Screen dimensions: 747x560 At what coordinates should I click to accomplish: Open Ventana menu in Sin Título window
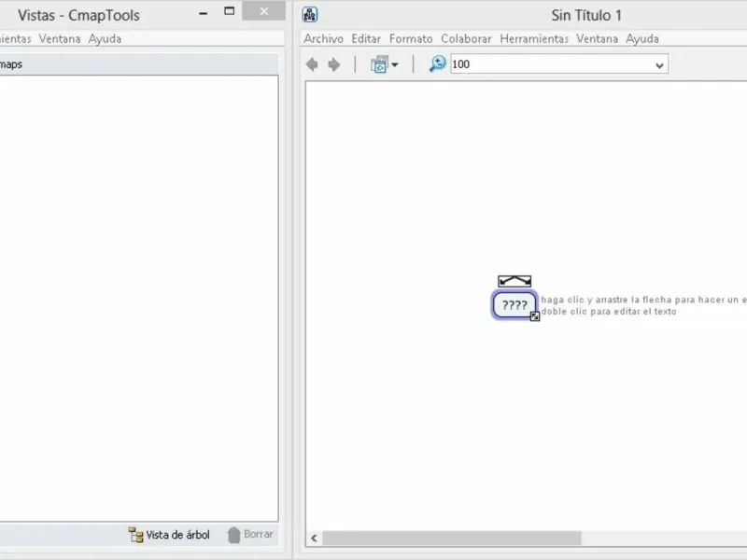pos(597,38)
